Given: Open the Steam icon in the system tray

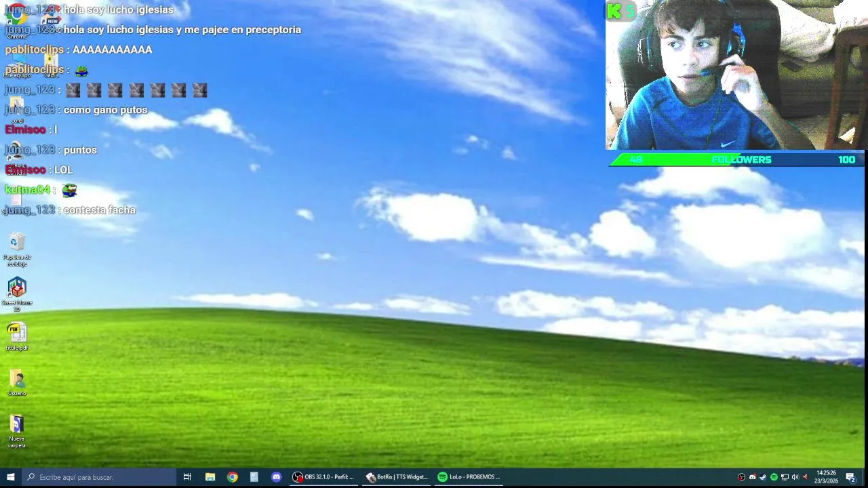Looking at the screenshot, I should pos(763,477).
